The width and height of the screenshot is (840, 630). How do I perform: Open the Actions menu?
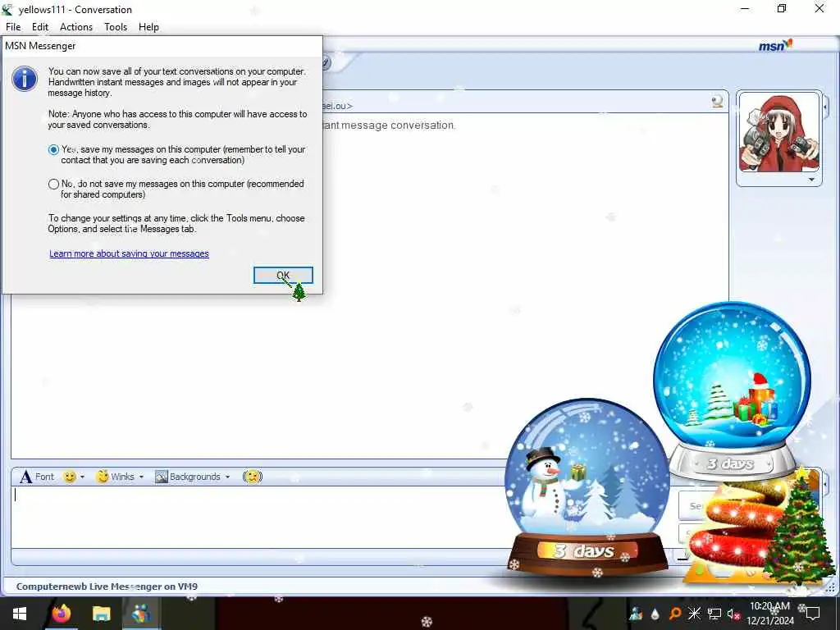pyautogui.click(x=76, y=27)
